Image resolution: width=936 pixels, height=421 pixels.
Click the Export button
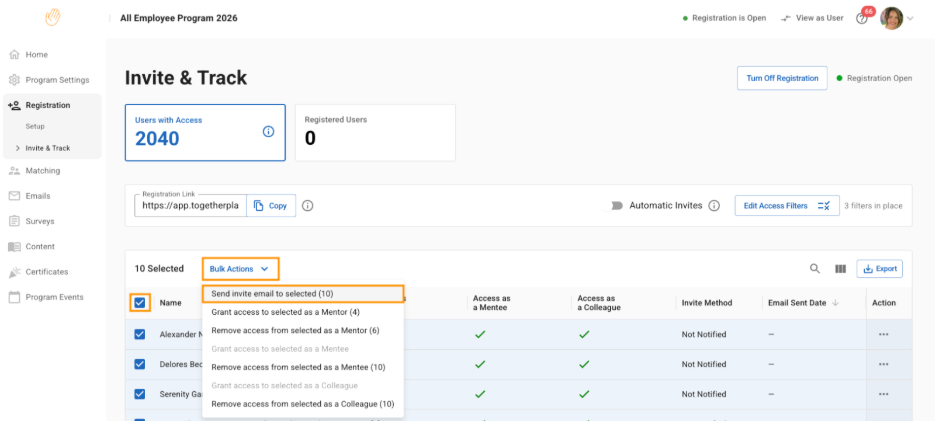[879, 269]
